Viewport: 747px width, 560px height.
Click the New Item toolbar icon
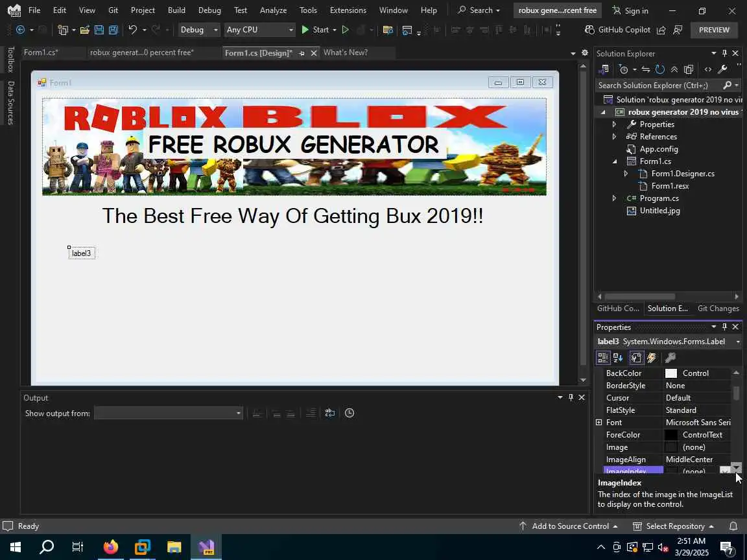pyautogui.click(x=63, y=30)
